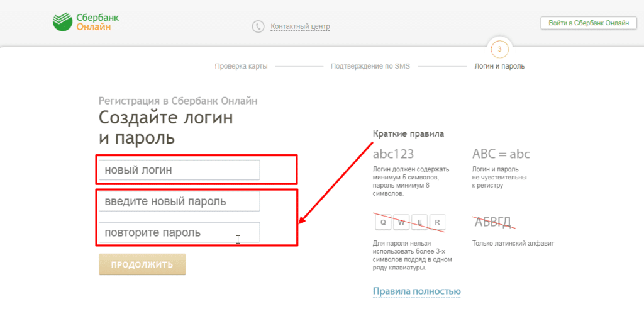Viewport: 644px width, 311px height.
Task: Click the Логин должен содержать минимум rule
Action: click(411, 181)
